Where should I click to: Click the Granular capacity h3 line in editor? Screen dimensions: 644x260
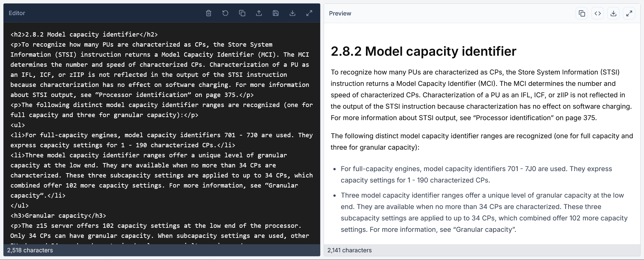pos(58,216)
